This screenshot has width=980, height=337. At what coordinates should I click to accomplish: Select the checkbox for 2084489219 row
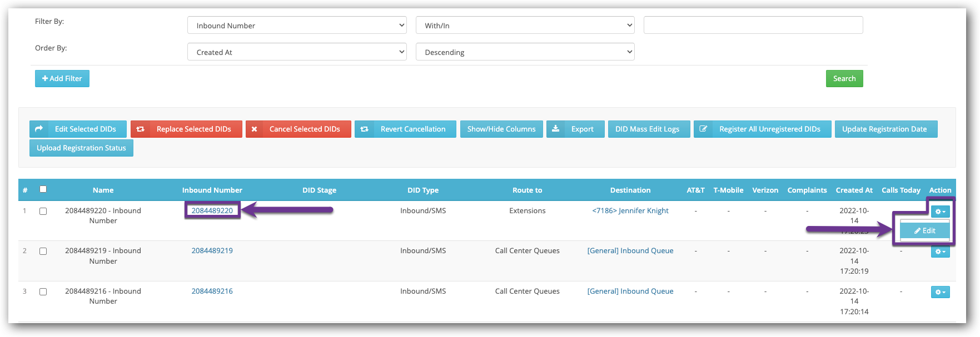(x=43, y=252)
